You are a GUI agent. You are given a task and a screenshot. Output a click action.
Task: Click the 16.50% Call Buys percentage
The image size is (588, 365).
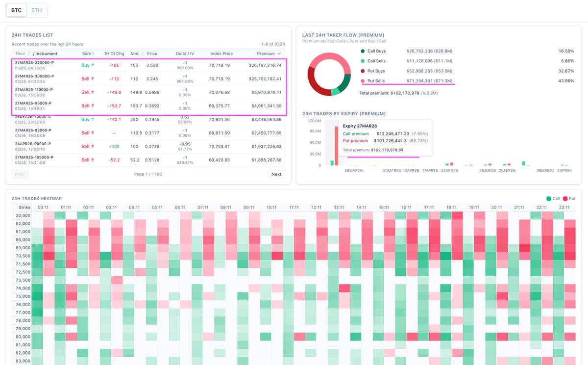point(565,51)
